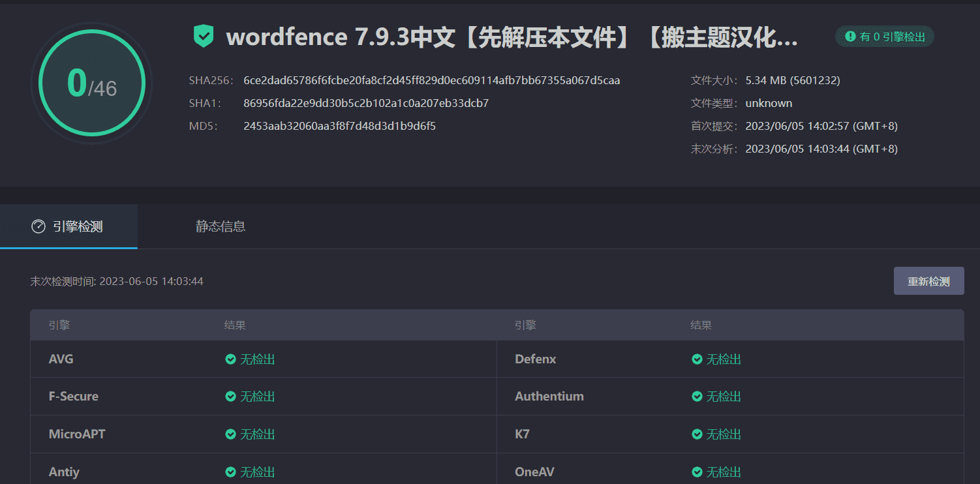Click the right '结果' column header
The image size is (980, 484).
point(701,325)
